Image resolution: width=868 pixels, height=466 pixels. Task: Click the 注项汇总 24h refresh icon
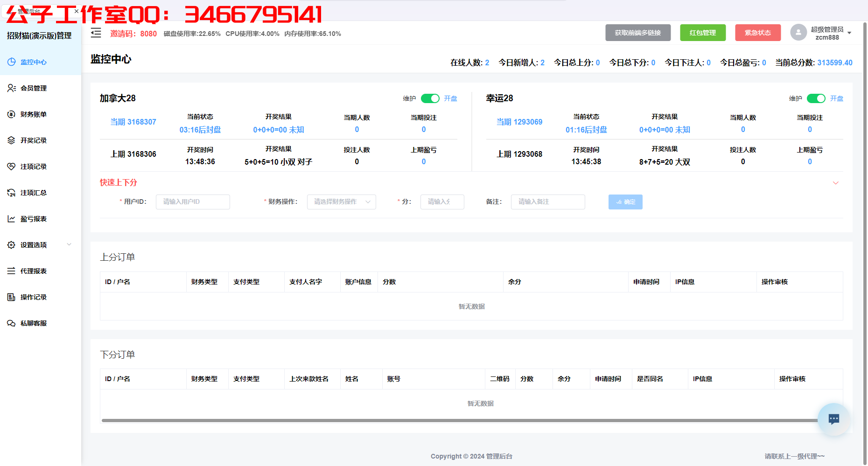12,193
